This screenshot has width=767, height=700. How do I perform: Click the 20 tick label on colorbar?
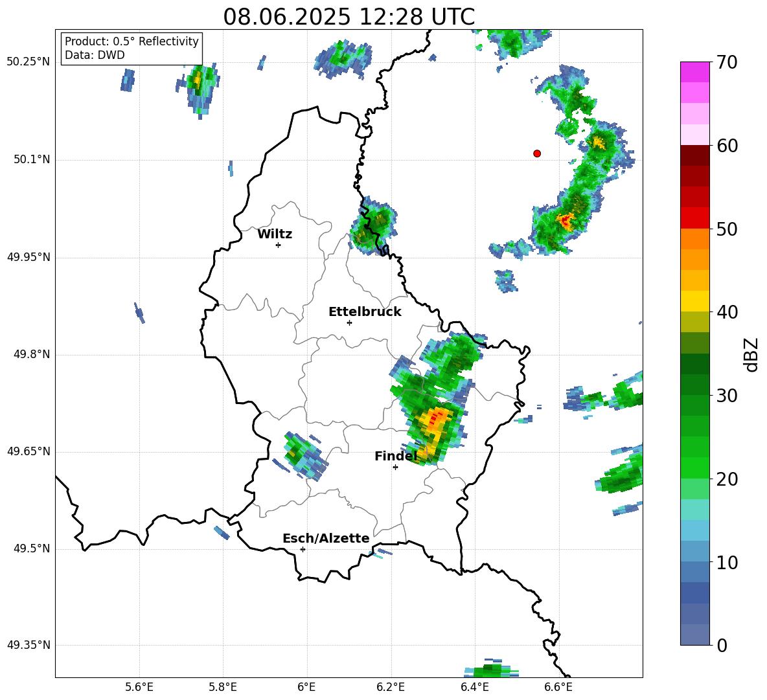(x=727, y=479)
